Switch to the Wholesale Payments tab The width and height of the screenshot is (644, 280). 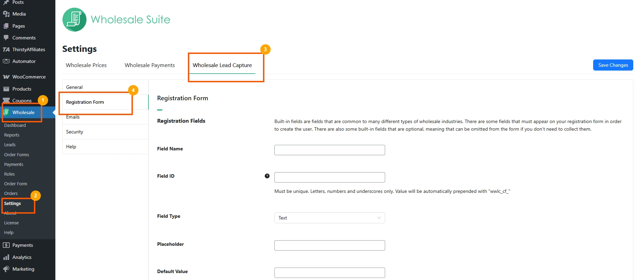(x=149, y=65)
